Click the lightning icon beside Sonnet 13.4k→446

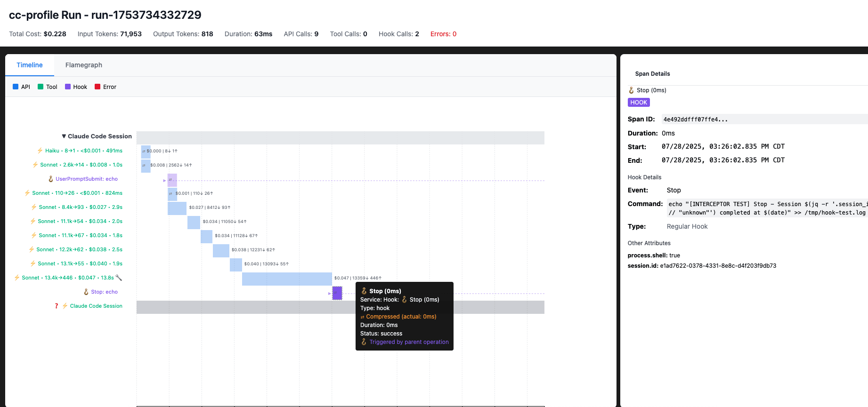pyautogui.click(x=17, y=278)
